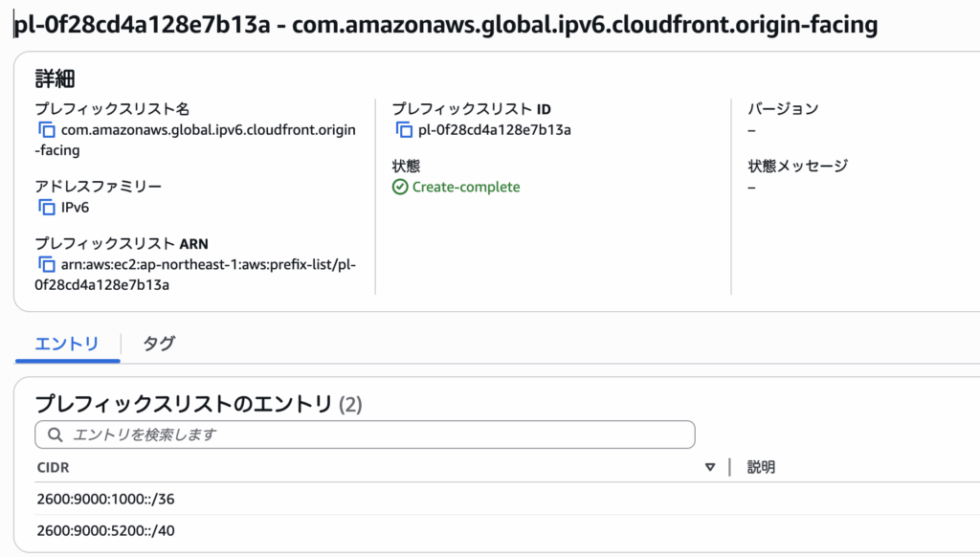Sort entries using the CIDR sort arrow
The image size is (980, 557).
coord(710,467)
